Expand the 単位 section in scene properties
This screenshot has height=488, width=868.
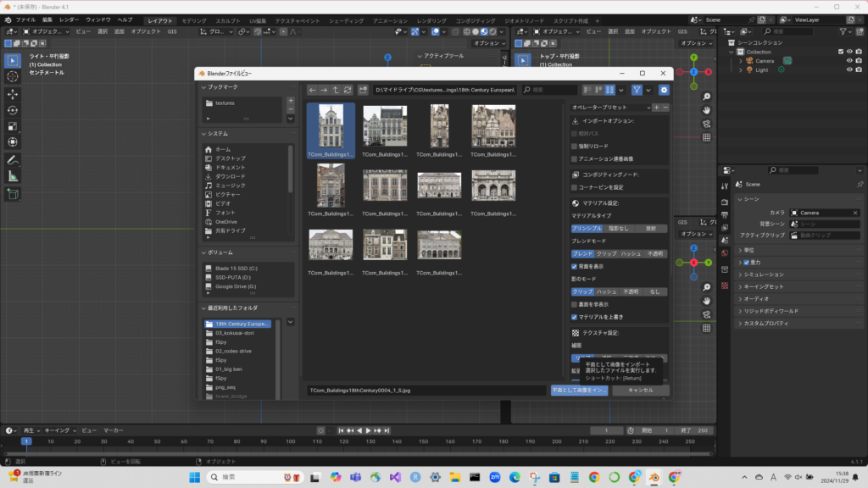[x=741, y=250]
